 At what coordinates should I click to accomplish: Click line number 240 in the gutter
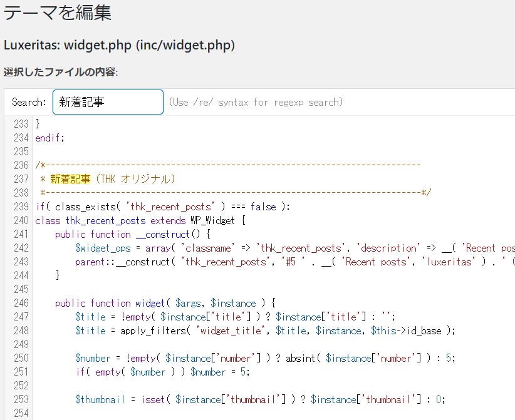[x=21, y=220]
